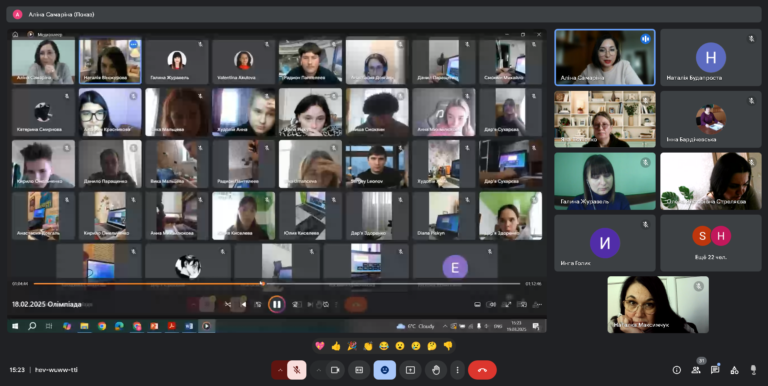
Task: Click Катерина Смирнова tile in recording
Action: 43,113
